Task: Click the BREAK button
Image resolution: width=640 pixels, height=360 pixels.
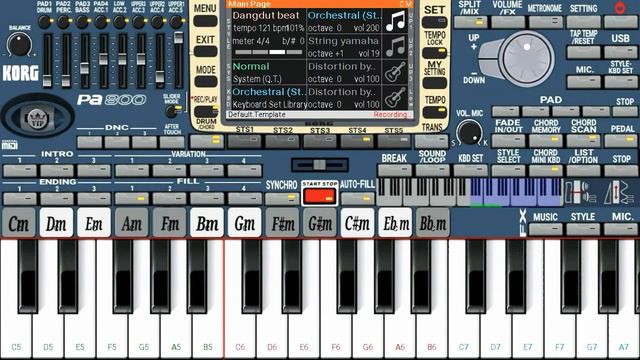Action: 395,171
